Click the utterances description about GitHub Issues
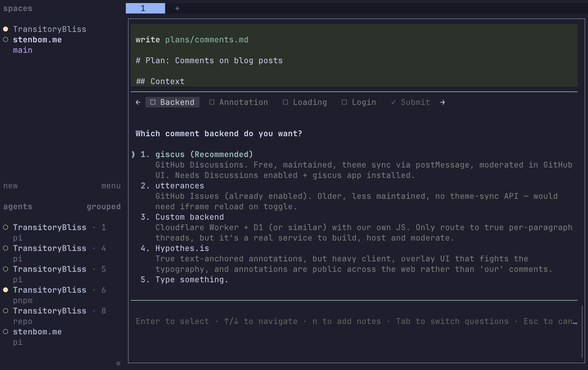The height and width of the screenshot is (370, 588). (x=357, y=202)
